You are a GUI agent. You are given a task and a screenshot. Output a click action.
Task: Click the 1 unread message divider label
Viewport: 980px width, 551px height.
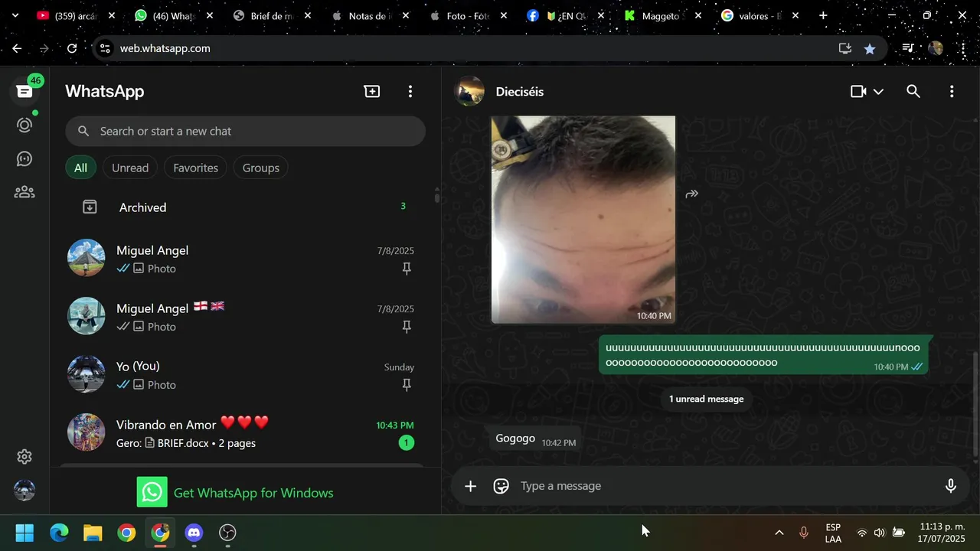(706, 399)
